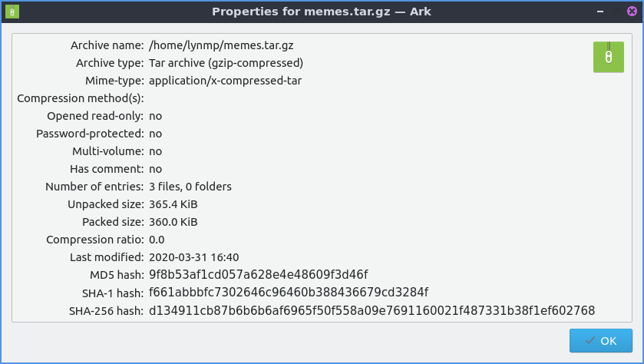Close the Properties dialog with the X button
This screenshot has height=364, width=644.
click(x=631, y=12)
